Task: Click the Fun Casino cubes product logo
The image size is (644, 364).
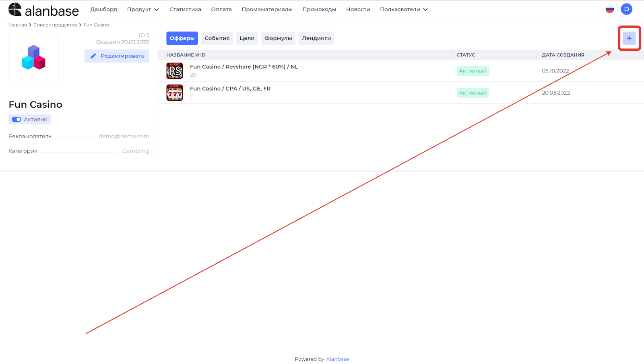Action: [34, 57]
